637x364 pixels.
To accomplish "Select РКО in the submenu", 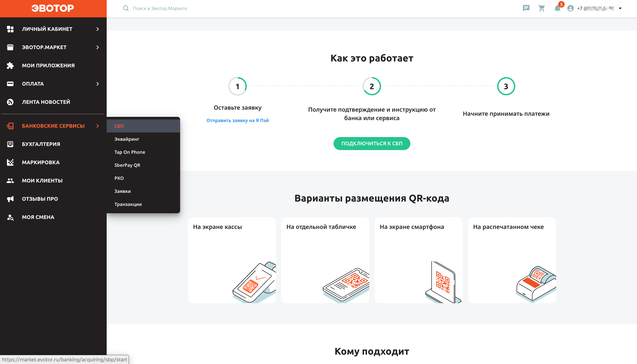I will tap(143, 178).
